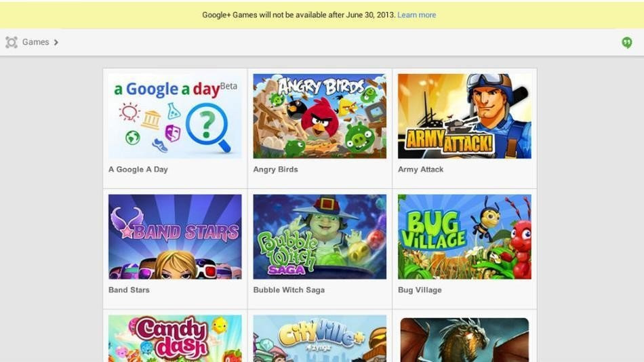Open the dragon artwork game tile
The width and height of the screenshot is (644, 362).
point(464,340)
